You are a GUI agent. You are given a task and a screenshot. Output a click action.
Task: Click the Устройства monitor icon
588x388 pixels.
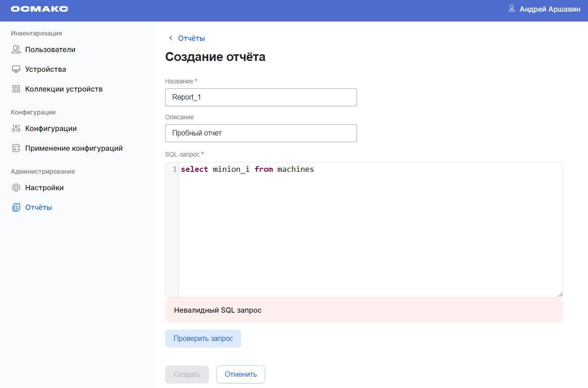pyautogui.click(x=16, y=70)
